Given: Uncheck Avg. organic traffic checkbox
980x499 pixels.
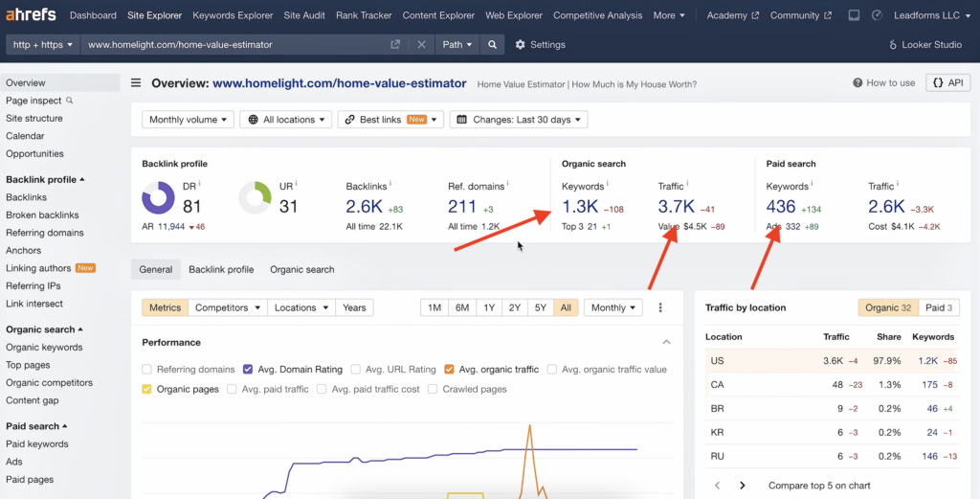Looking at the screenshot, I should (449, 370).
